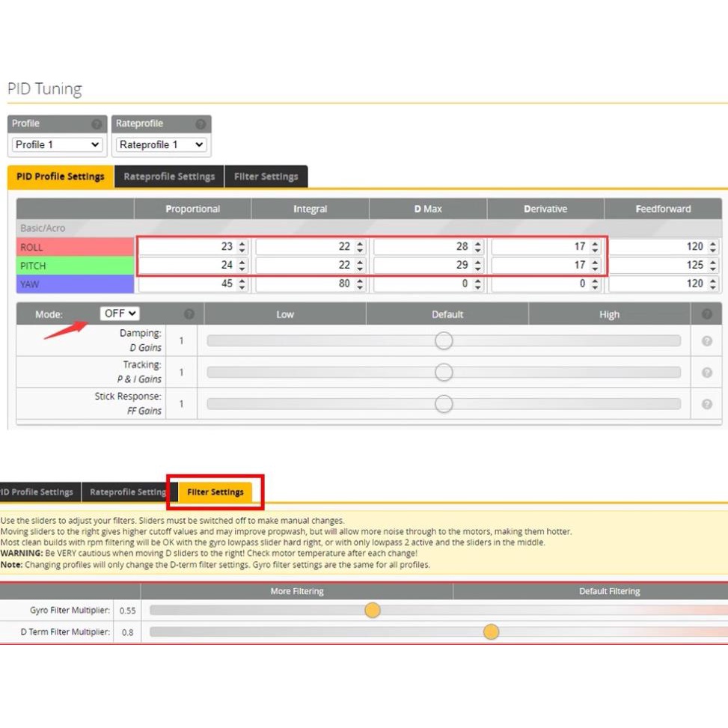The image size is (728, 728).
Task: Click the help icon beside Rateprofile header
Action: [x=201, y=124]
